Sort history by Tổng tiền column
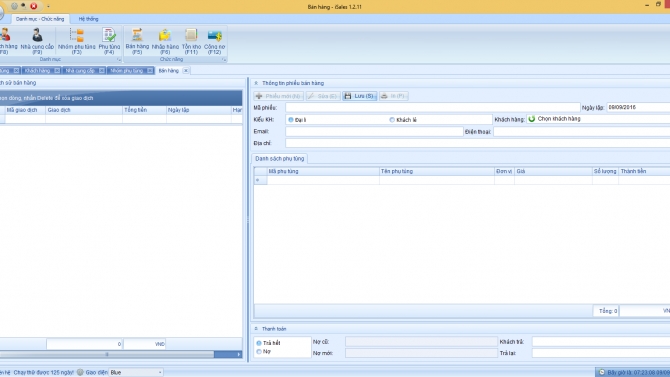 coord(144,110)
